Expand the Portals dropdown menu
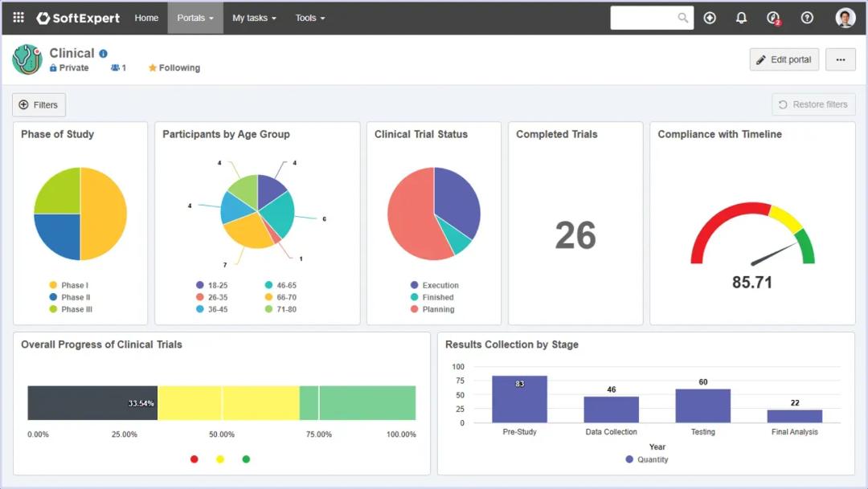The height and width of the screenshot is (489, 868). point(195,18)
